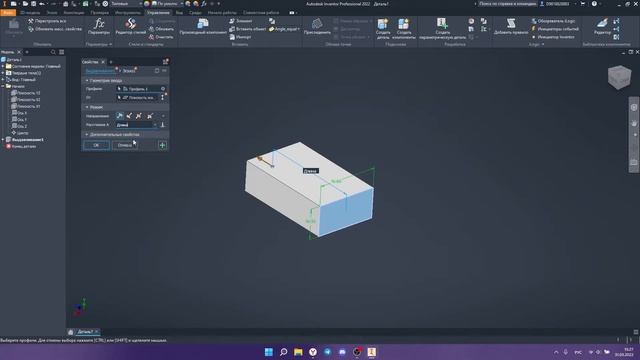This screenshot has height=360, width=640.
Task: Click the search icon in the model browser
Action: tap(53, 52)
